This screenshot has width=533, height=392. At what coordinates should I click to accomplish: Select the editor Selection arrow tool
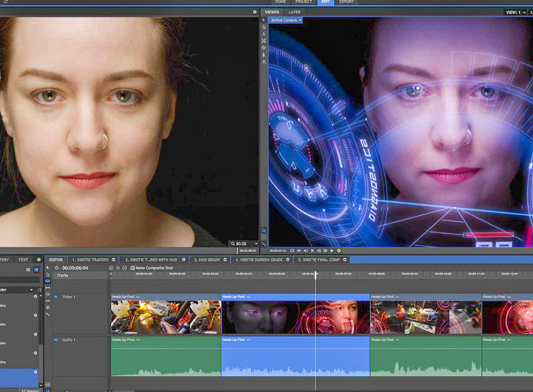[x=47, y=268]
